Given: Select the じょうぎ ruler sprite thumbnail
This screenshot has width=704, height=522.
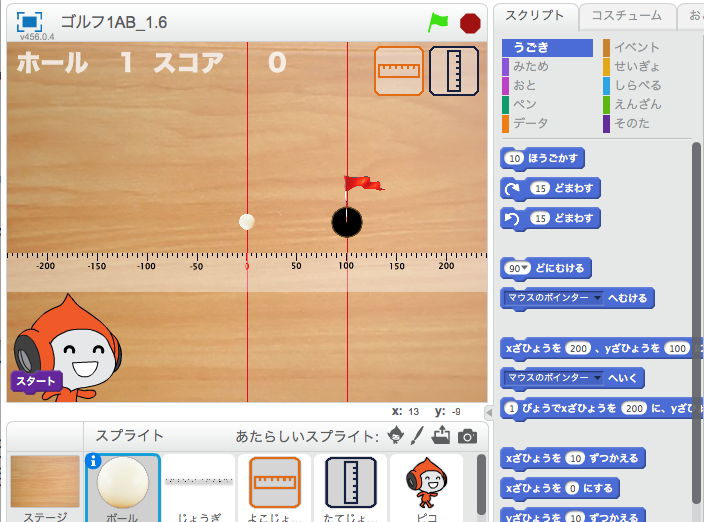Looking at the screenshot, I should [x=198, y=488].
